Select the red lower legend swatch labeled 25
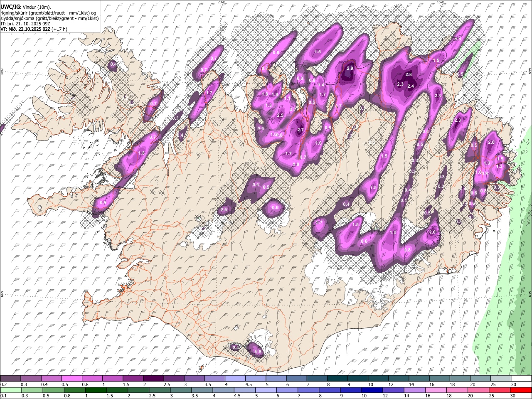 click(499, 390)
